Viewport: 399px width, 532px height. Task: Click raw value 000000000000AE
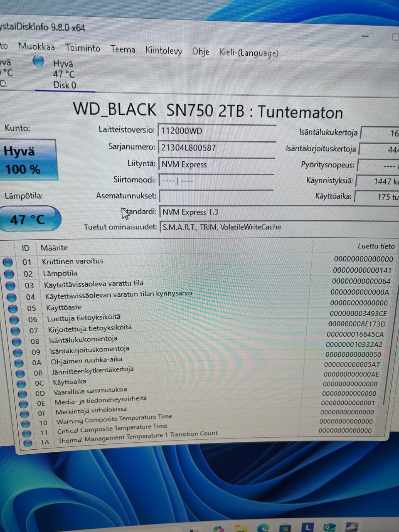[x=351, y=374]
